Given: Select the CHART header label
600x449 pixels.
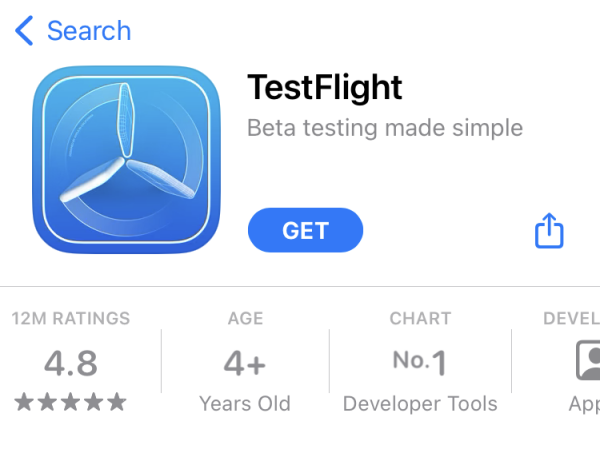Looking at the screenshot, I should pos(420,318).
